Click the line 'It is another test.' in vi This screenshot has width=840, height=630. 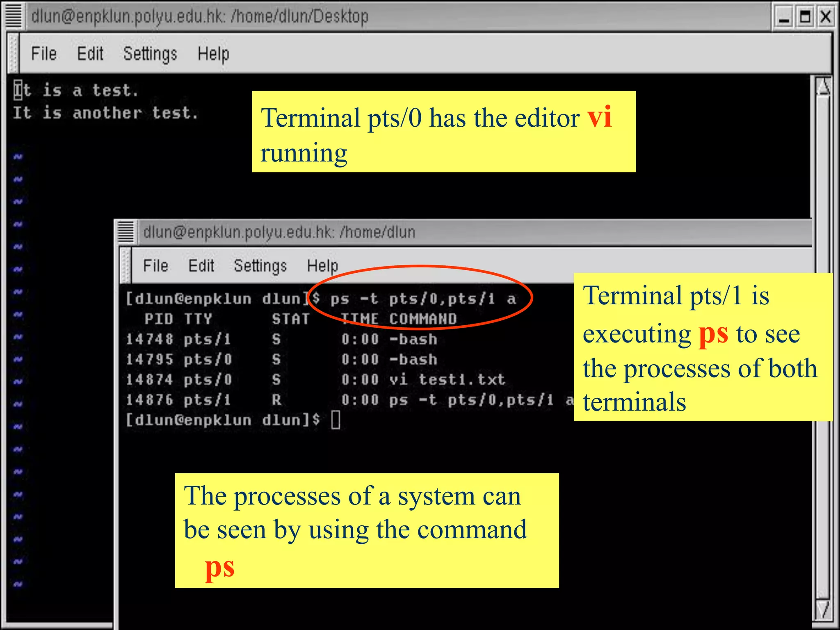(106, 113)
